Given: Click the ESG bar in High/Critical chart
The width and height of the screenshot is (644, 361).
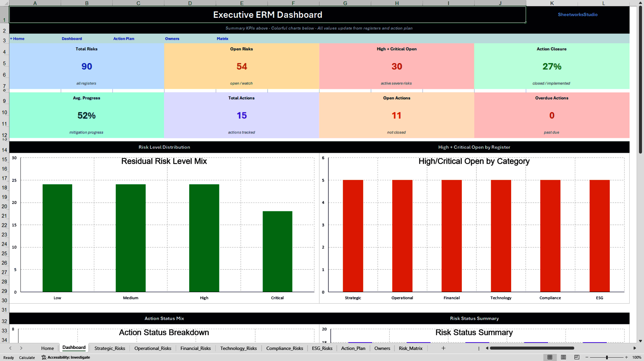Looking at the screenshot, I should pyautogui.click(x=599, y=236).
